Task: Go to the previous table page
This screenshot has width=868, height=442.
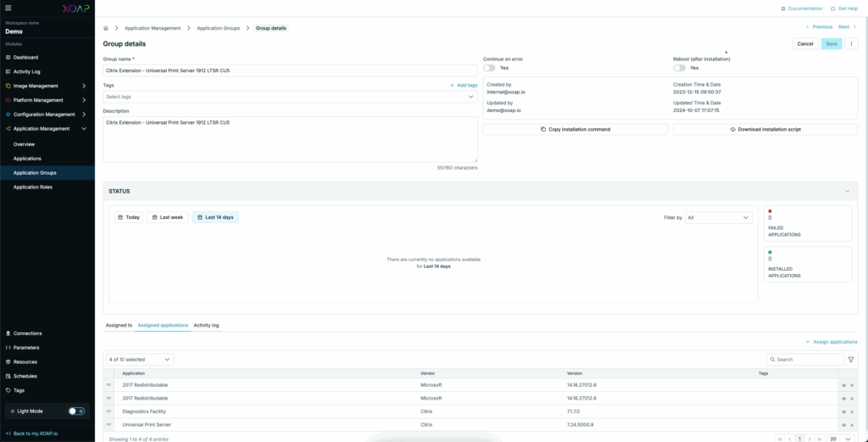Action: click(789, 439)
